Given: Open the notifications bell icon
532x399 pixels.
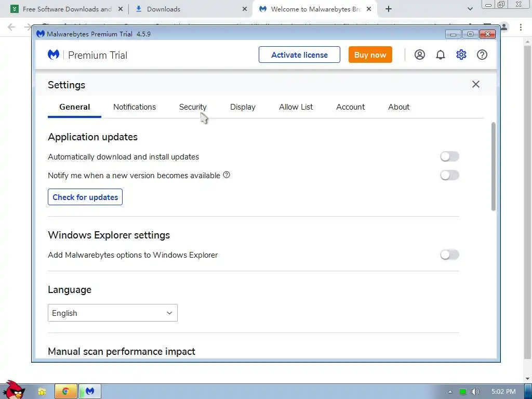Looking at the screenshot, I should 441,55.
